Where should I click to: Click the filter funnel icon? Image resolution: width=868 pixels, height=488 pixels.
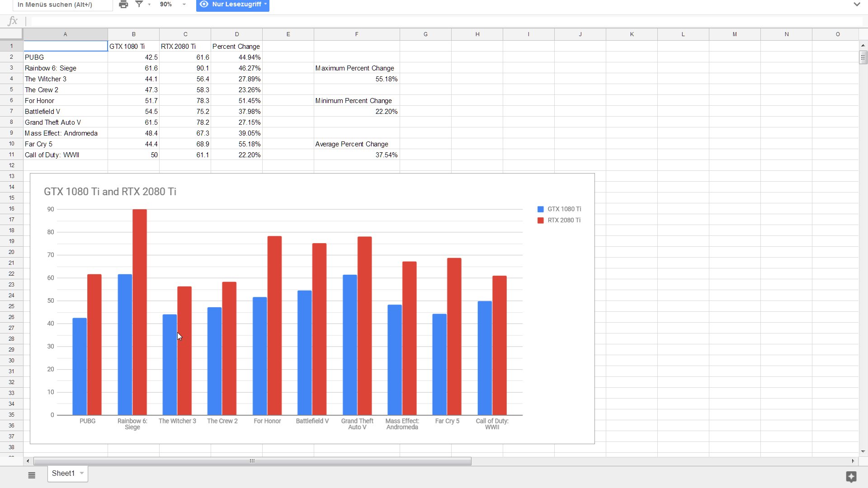point(139,4)
